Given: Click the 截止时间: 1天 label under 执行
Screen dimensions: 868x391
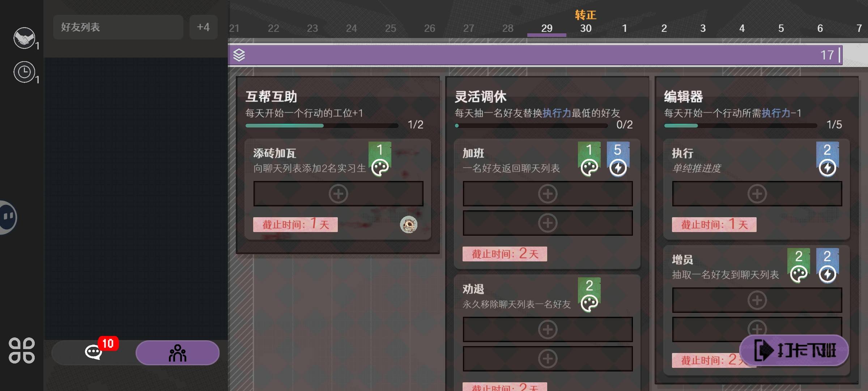Looking at the screenshot, I should (x=714, y=224).
